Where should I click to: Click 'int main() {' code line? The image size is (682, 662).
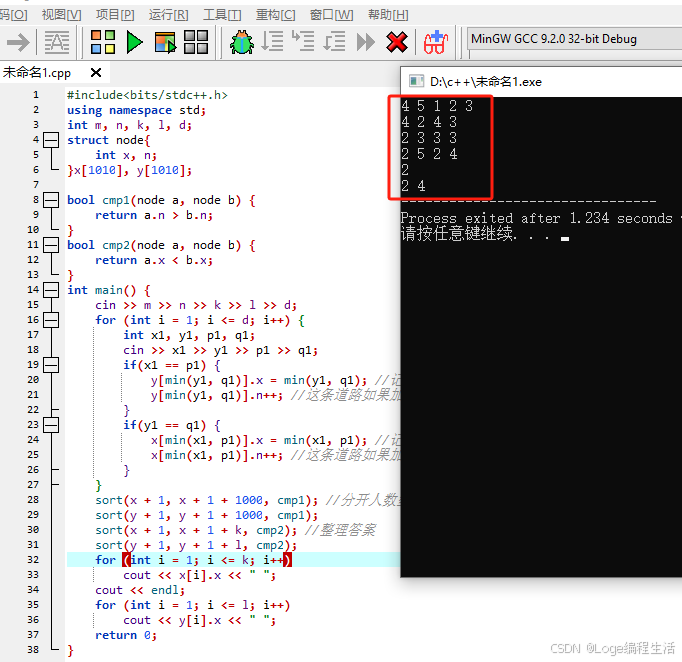click(x=109, y=290)
